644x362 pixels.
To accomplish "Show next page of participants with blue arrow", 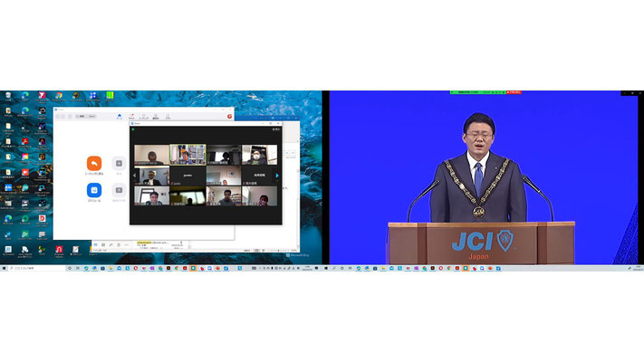I will [277, 176].
